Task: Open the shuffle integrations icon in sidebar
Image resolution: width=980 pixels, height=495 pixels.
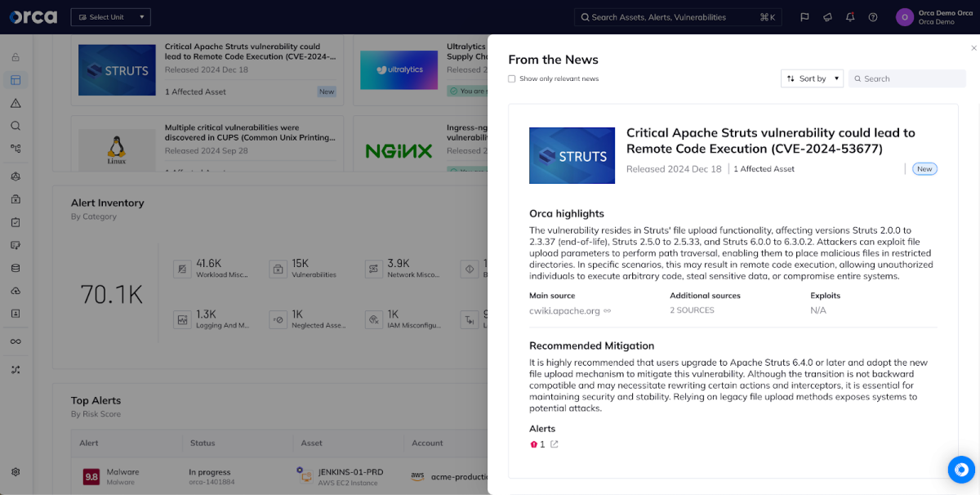Action: 16,369
